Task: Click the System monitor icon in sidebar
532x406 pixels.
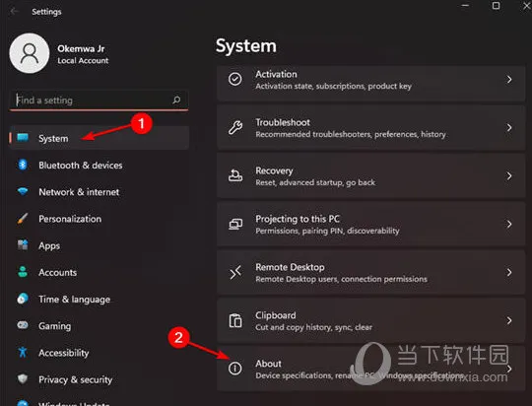Action: pyautogui.click(x=23, y=138)
